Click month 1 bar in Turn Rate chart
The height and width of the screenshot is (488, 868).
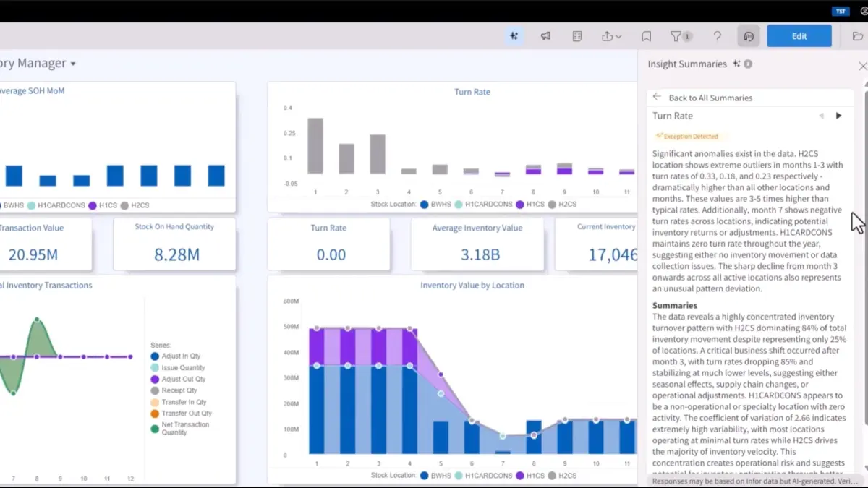pyautogui.click(x=315, y=145)
